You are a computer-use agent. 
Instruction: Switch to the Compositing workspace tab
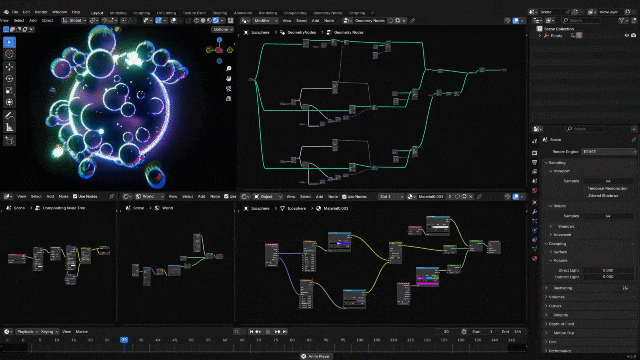295,13
